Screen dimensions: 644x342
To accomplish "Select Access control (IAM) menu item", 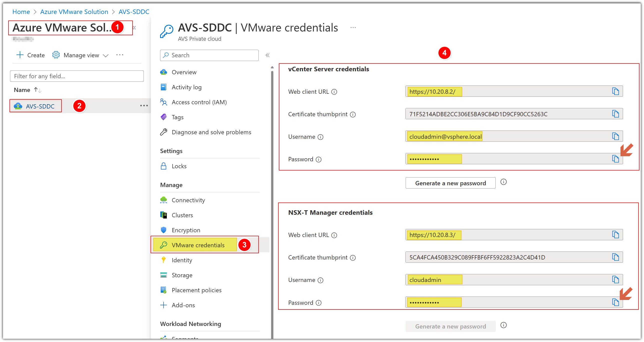I will click(x=199, y=102).
